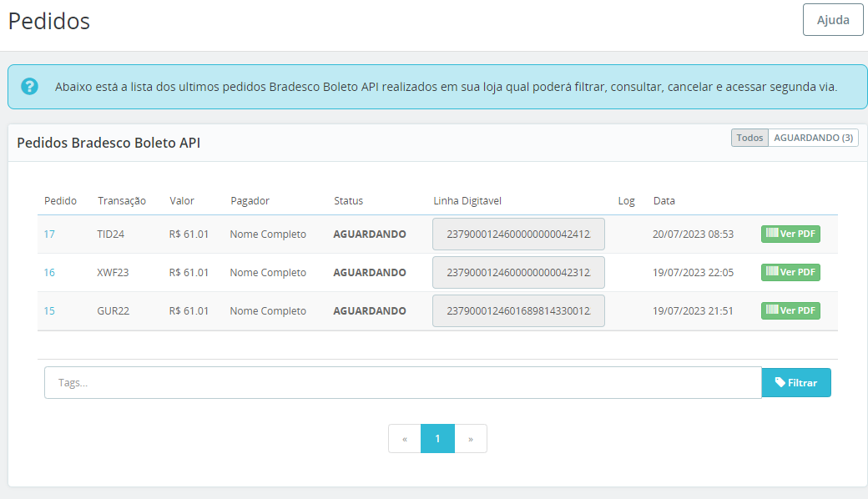This screenshot has width=868, height=499.
Task: Click the question mark info icon
Action: (29, 86)
